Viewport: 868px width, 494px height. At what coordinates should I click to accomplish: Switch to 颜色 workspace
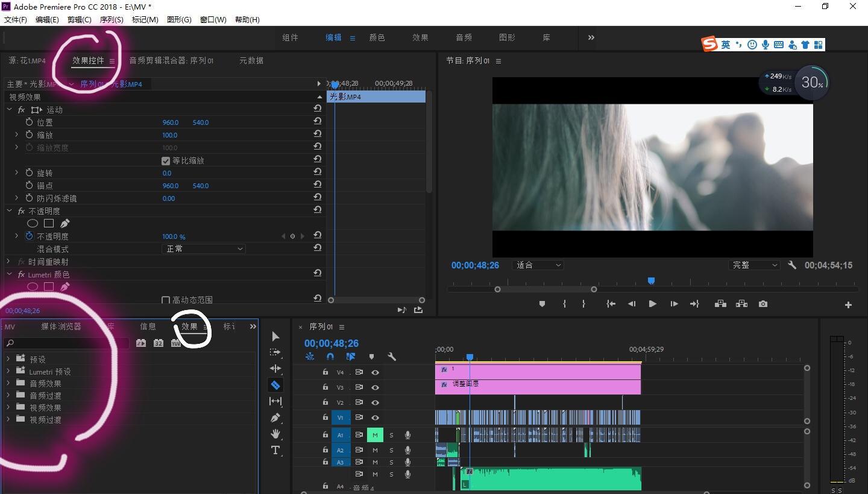coord(377,37)
